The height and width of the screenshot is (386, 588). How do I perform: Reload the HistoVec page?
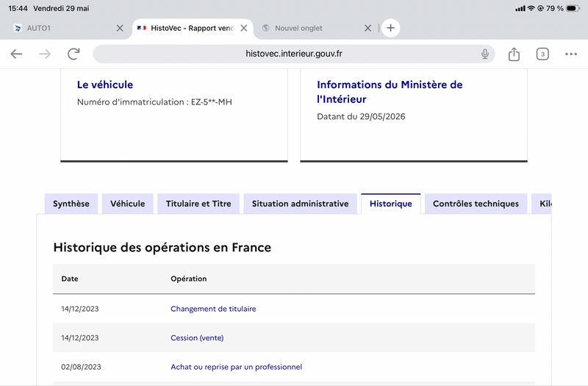coord(73,54)
